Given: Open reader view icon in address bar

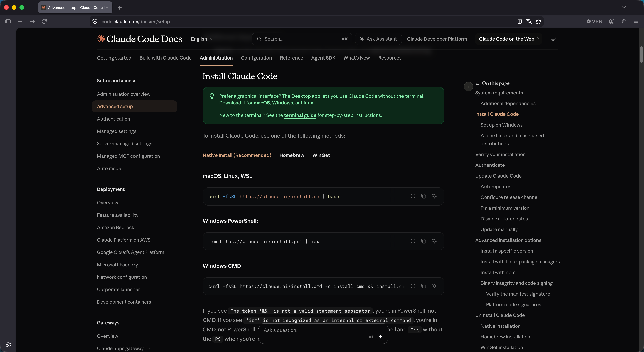Looking at the screenshot, I should click(519, 21).
